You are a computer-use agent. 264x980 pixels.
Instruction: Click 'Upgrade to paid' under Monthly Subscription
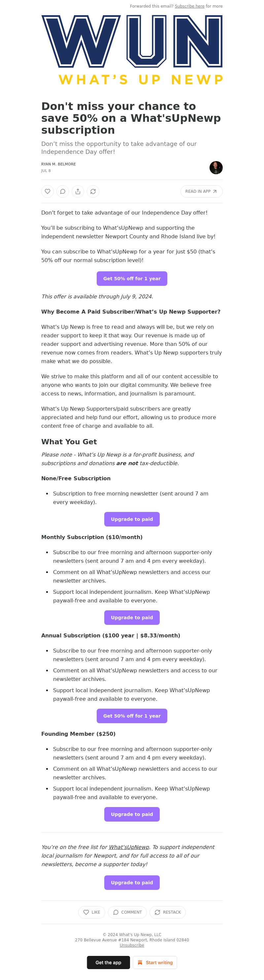pos(132,618)
